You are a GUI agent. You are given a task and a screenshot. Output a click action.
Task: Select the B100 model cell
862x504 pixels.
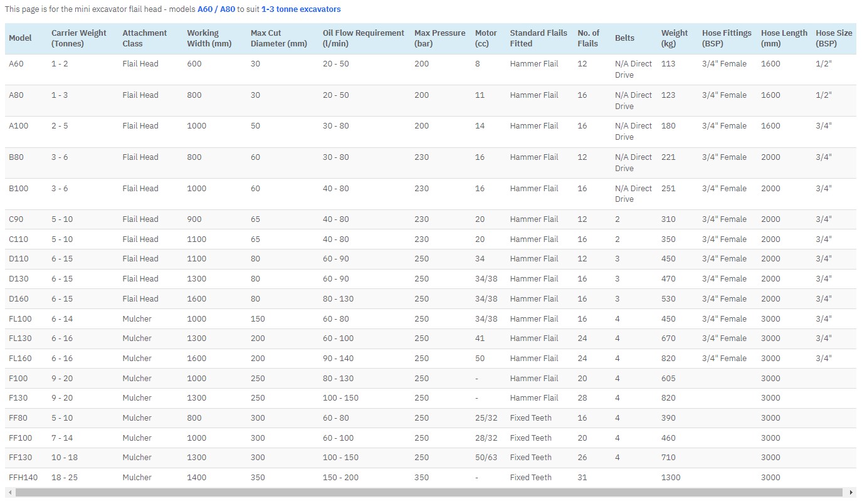point(18,189)
